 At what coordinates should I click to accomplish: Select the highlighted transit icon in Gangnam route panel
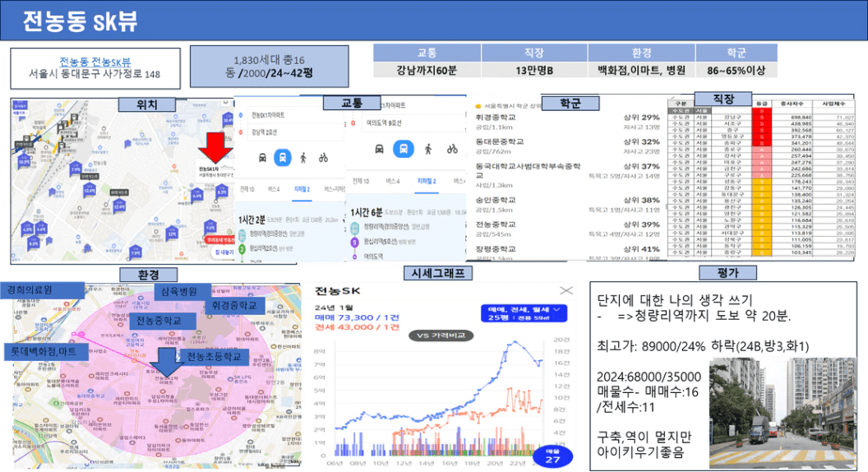tap(282, 157)
